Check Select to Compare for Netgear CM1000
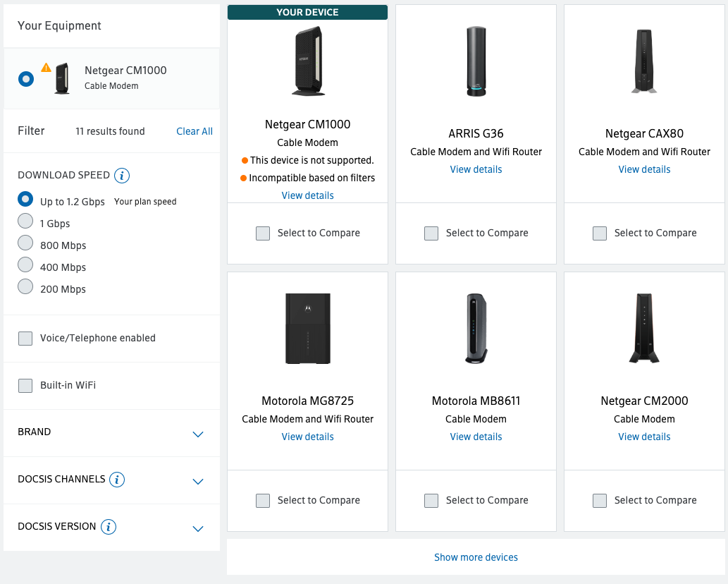This screenshot has height=584, width=728. click(263, 233)
